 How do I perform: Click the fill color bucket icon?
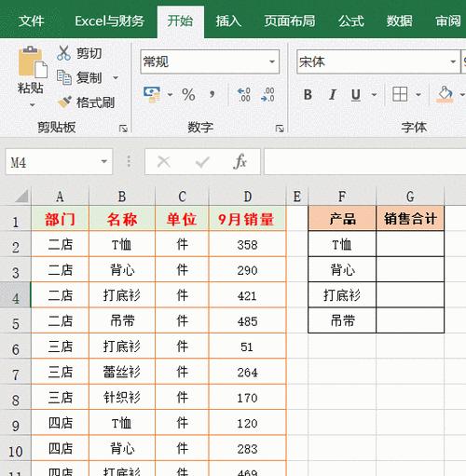(x=445, y=94)
